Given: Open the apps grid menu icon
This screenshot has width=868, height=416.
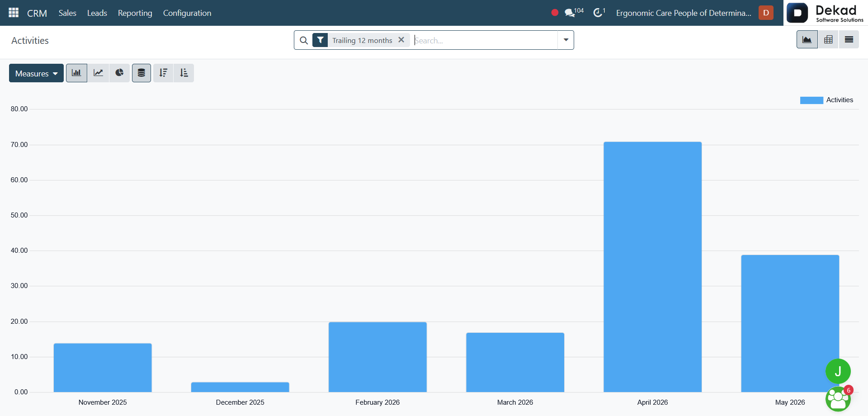Looking at the screenshot, I should [14, 13].
